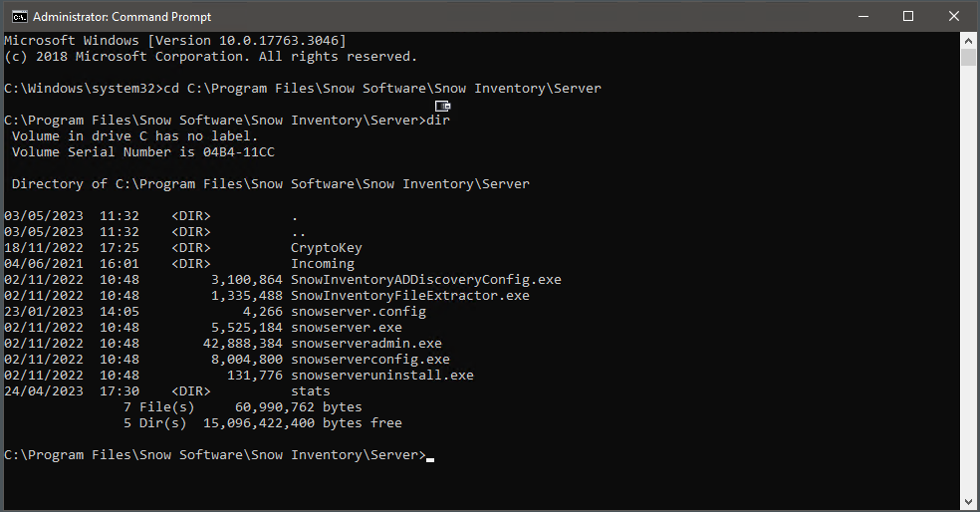Click the scrollbar up arrow

(969, 41)
